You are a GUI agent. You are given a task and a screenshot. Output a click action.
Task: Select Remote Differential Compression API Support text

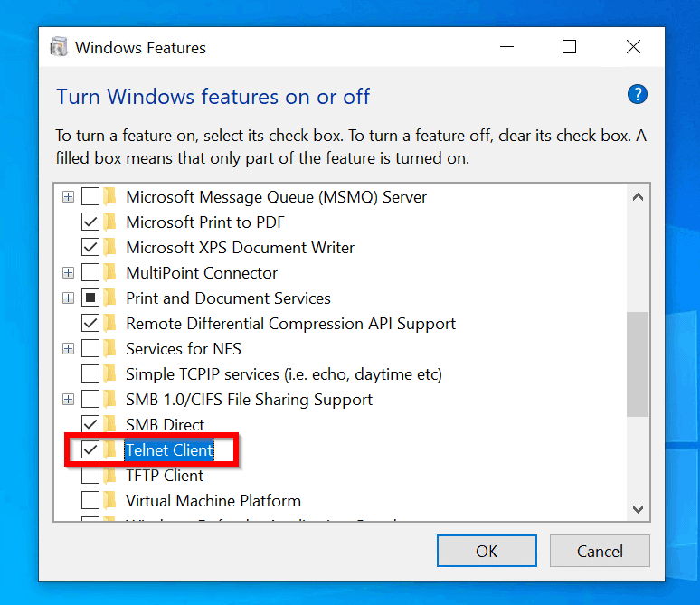290,324
